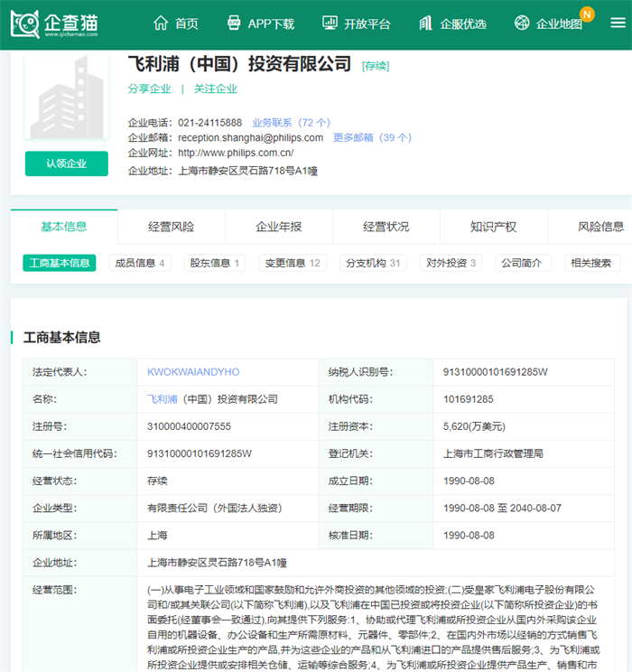Click email reception.shanghai@philips.com
The height and width of the screenshot is (672, 632).
tap(250, 137)
